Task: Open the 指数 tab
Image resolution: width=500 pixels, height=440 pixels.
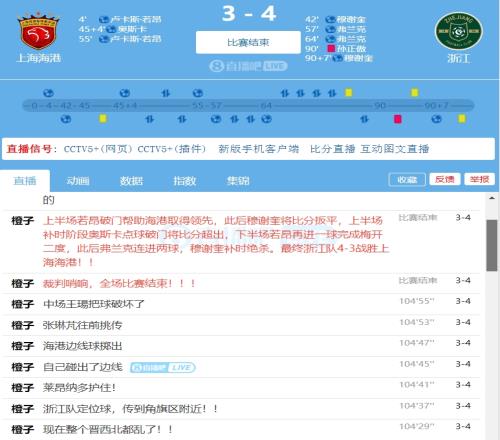Action: click(x=184, y=181)
